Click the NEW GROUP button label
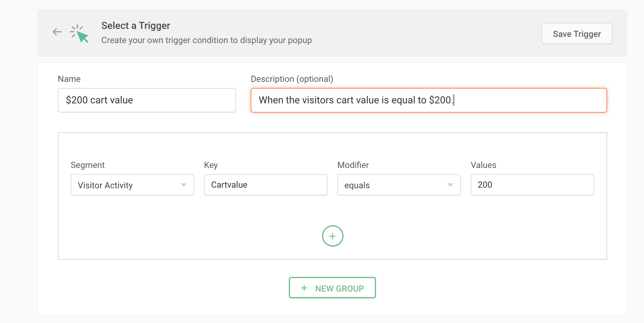Viewport: 644px width, 323px height. tap(339, 289)
